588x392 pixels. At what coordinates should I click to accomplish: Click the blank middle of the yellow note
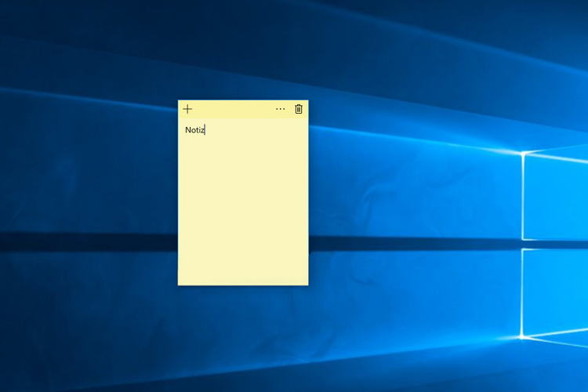tap(243, 204)
